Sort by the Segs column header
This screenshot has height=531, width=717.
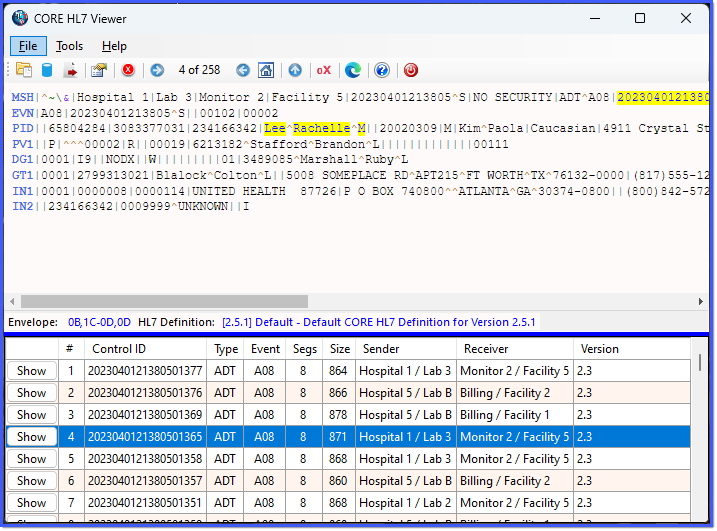click(x=304, y=349)
